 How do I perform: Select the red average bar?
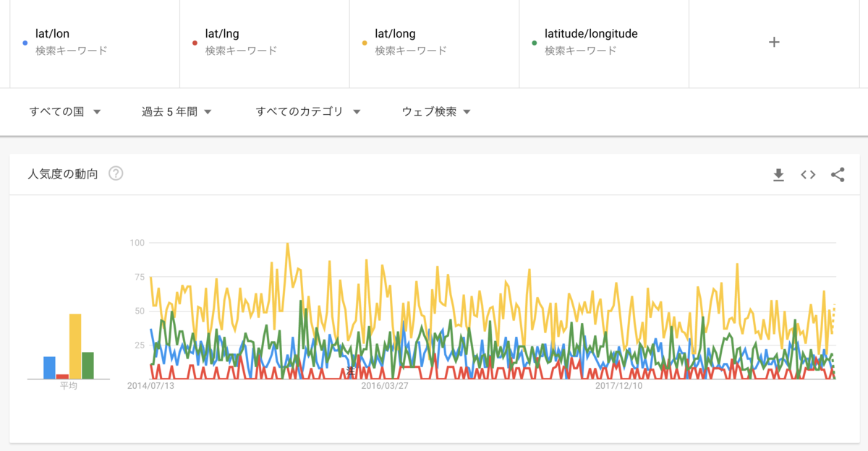click(62, 377)
